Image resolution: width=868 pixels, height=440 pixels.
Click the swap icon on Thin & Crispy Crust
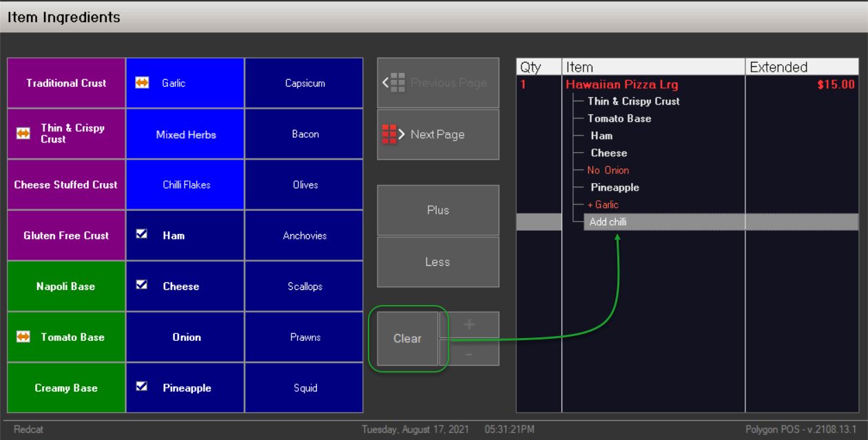pos(22,134)
